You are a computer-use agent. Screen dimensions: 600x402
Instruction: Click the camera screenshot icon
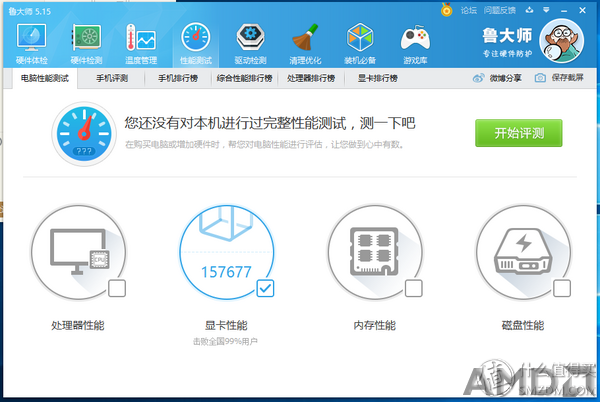click(540, 78)
